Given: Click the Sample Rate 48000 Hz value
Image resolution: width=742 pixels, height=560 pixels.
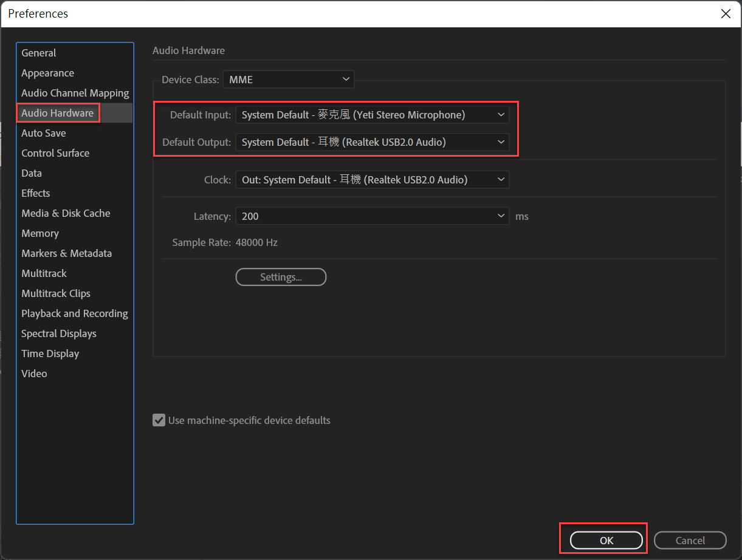Looking at the screenshot, I should 256,242.
